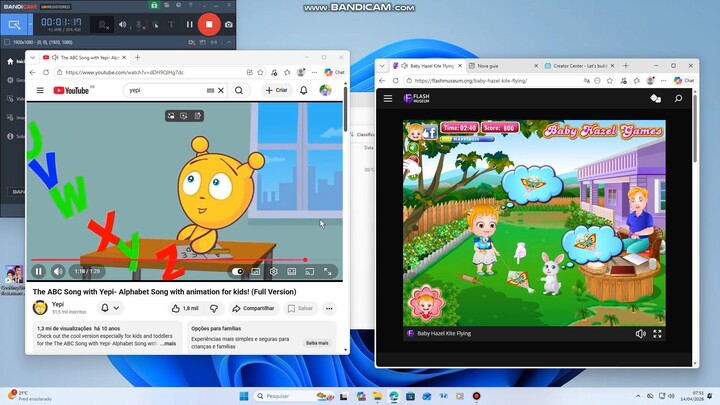Image resolution: width=720 pixels, height=405 pixels.
Task: Click the Criar create button on YouTube
Action: [276, 90]
